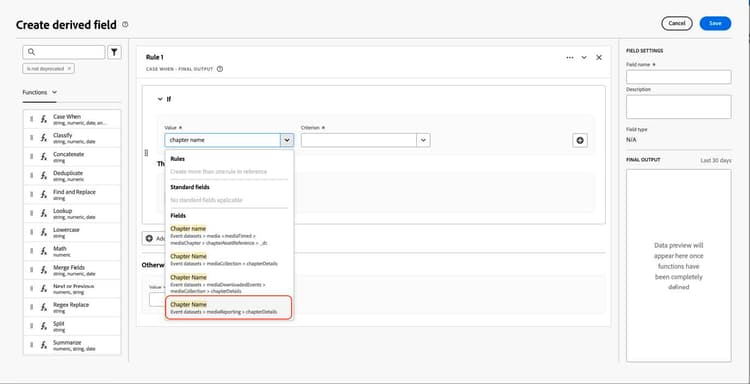
Task: Open the Functions selector dropdown
Action: 40,92
